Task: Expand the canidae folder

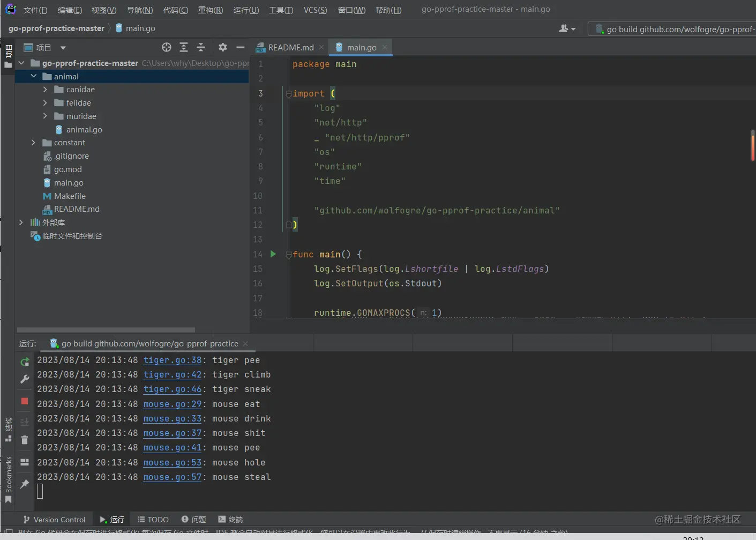Action: [x=45, y=90]
